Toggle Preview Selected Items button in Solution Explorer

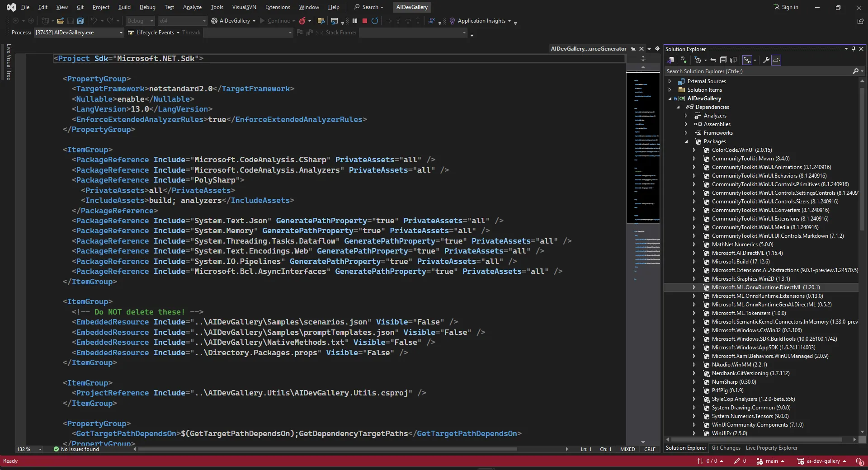[x=776, y=60]
